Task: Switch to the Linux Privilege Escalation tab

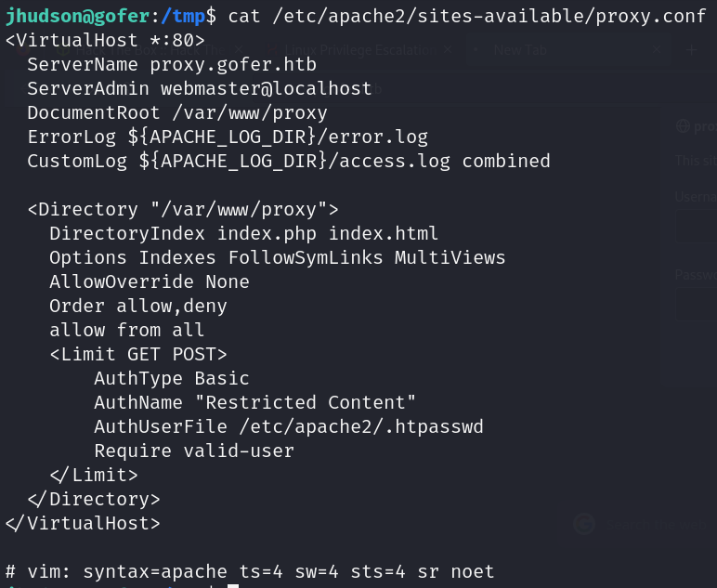Action: pyautogui.click(x=362, y=49)
